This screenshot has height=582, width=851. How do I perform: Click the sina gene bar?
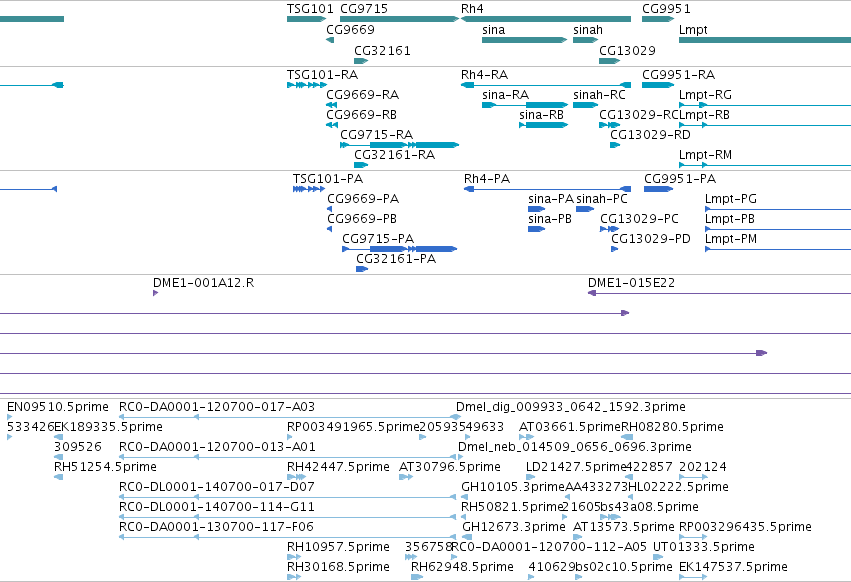pyautogui.click(x=524, y=40)
